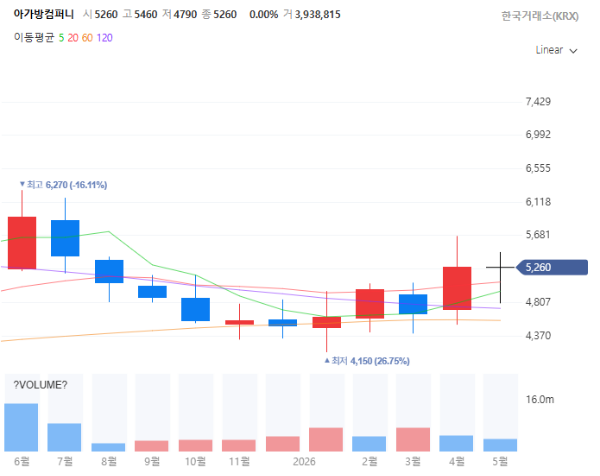
Task: Click the 2026 date axis label
Action: point(304,462)
